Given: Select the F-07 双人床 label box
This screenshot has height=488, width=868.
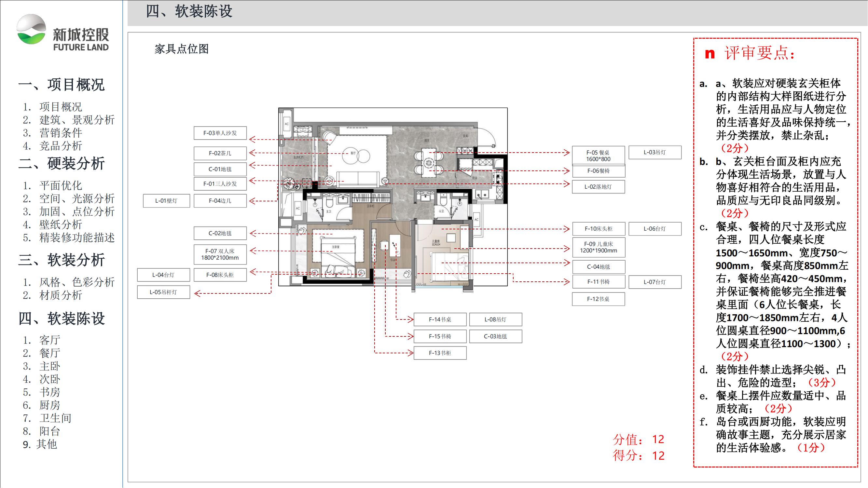Looking at the screenshot, I should [220, 255].
